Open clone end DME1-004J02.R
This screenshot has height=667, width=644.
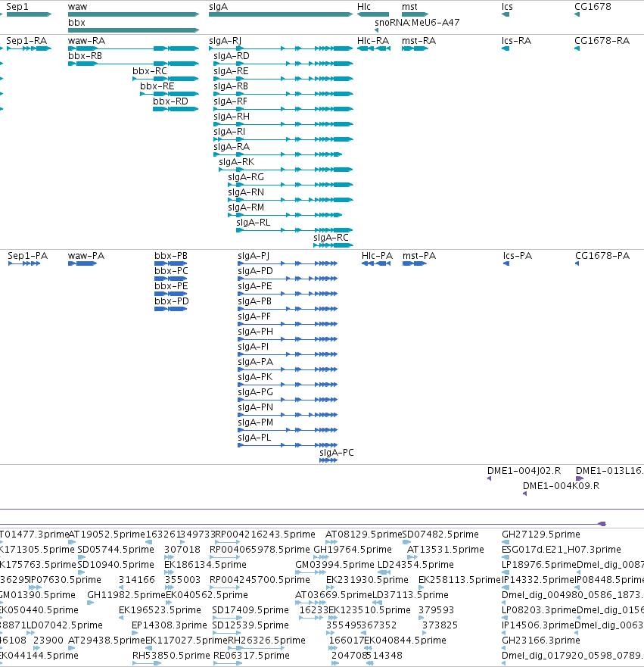click(x=490, y=478)
